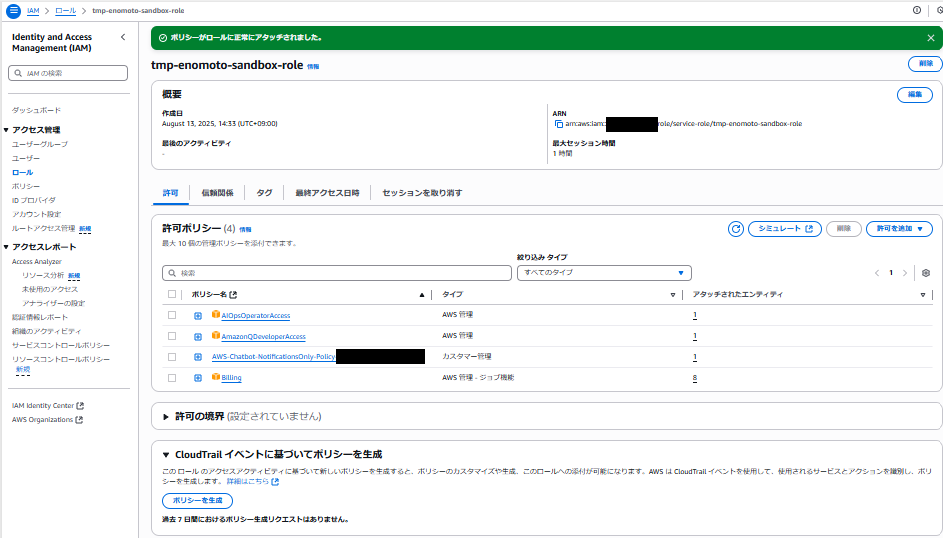Open the AWS services hamburger menu
The width and height of the screenshot is (943, 538).
[x=13, y=11]
